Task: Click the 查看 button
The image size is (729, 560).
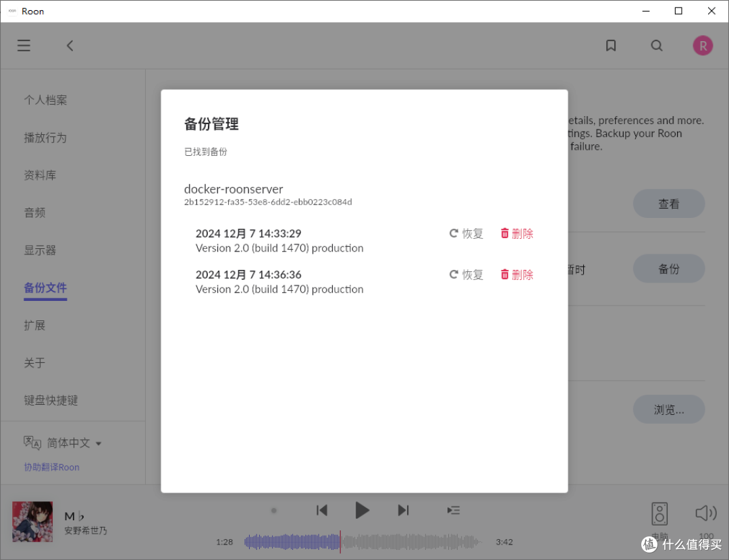Action: pyautogui.click(x=669, y=203)
